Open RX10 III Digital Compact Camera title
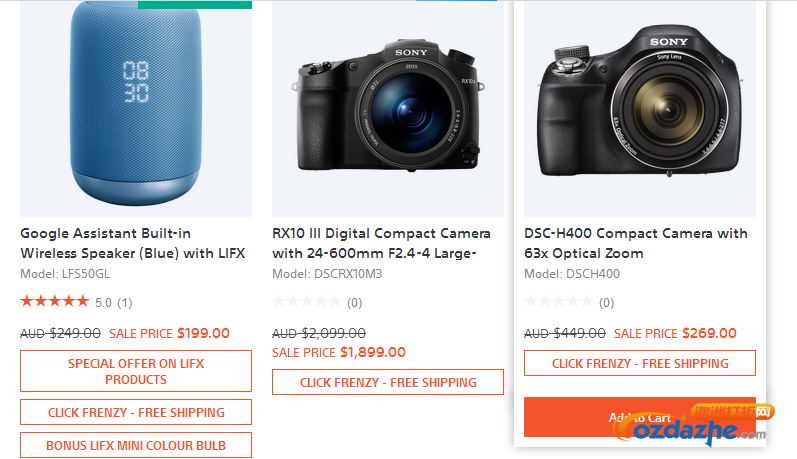 (381, 243)
